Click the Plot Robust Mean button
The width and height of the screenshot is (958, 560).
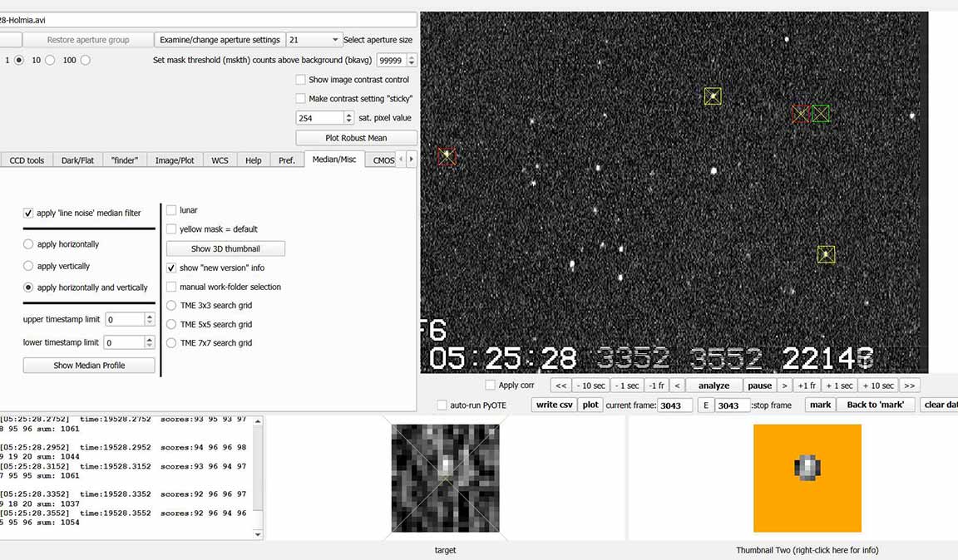[x=356, y=138]
